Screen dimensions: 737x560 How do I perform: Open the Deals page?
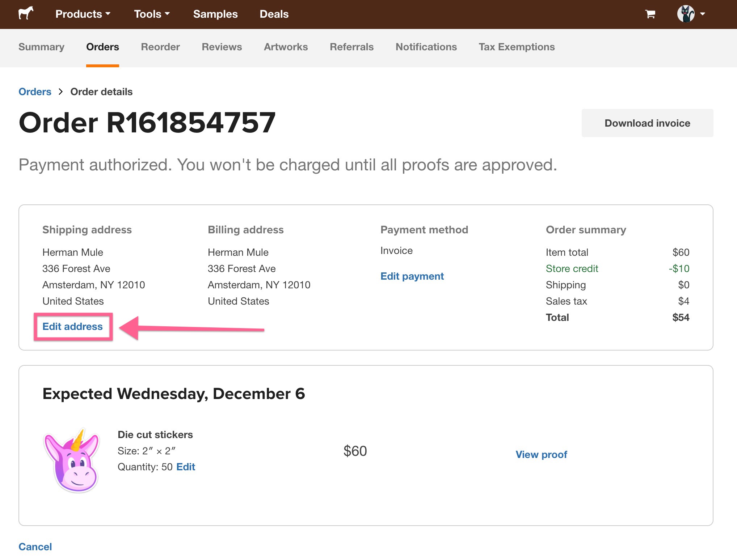[274, 14]
